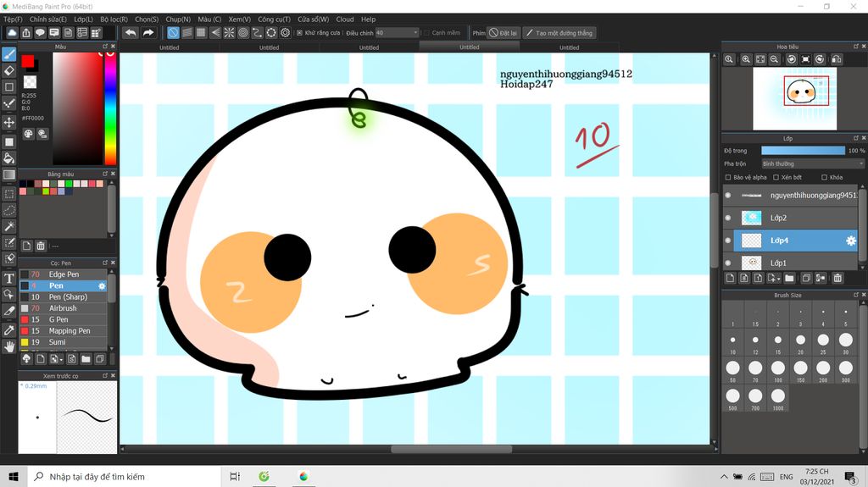The image size is (868, 487).
Task: Duplicate the selected layer
Action: tap(806, 278)
